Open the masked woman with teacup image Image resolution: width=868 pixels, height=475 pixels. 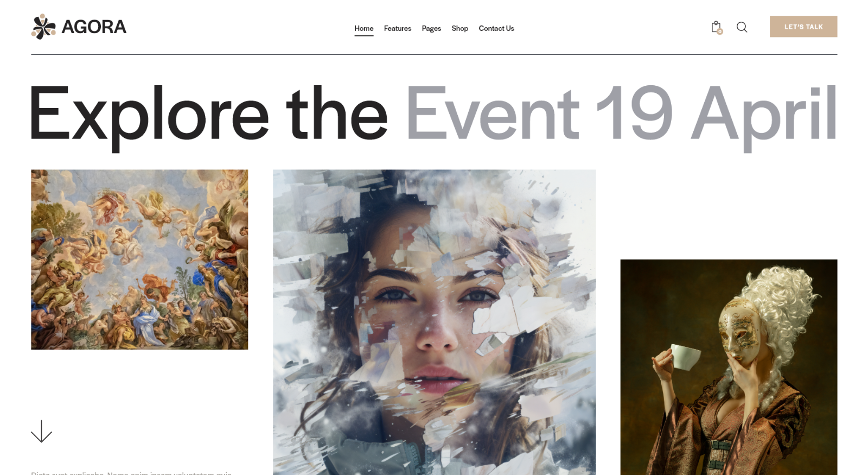[729, 367]
